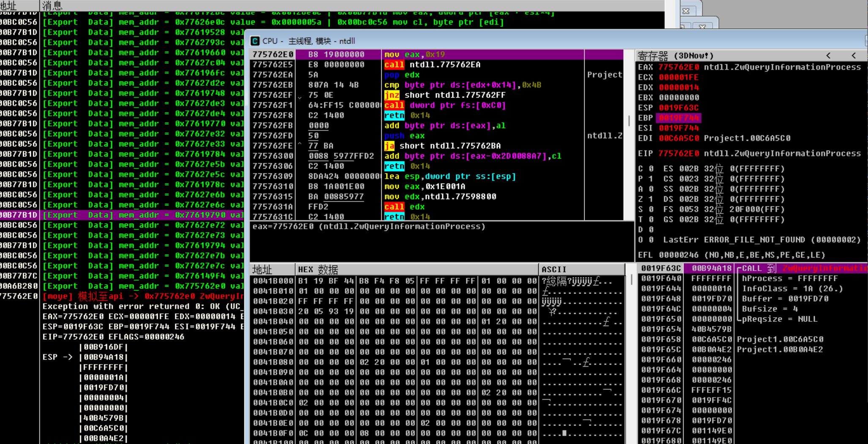Click the left '<' arrow in registers header
This screenshot has width=868, height=444.
828,55
